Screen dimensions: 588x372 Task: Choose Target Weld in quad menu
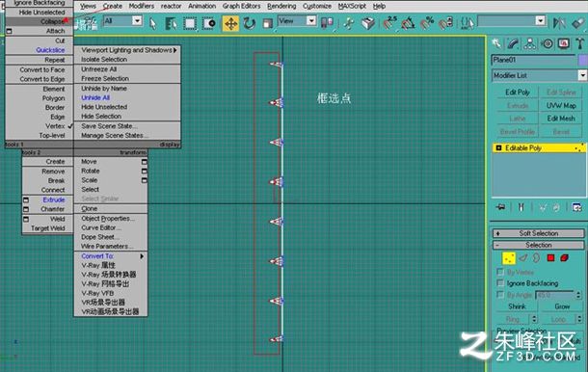[47, 228]
